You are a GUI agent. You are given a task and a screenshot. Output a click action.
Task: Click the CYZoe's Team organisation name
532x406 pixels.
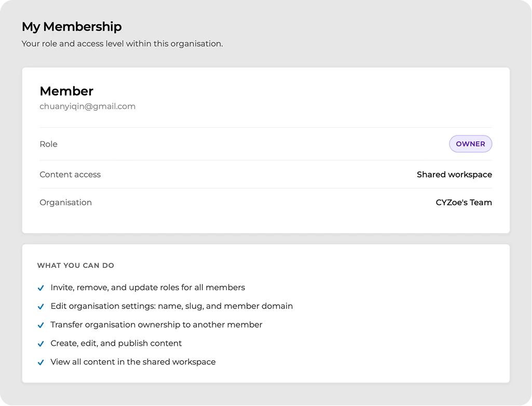[464, 202]
